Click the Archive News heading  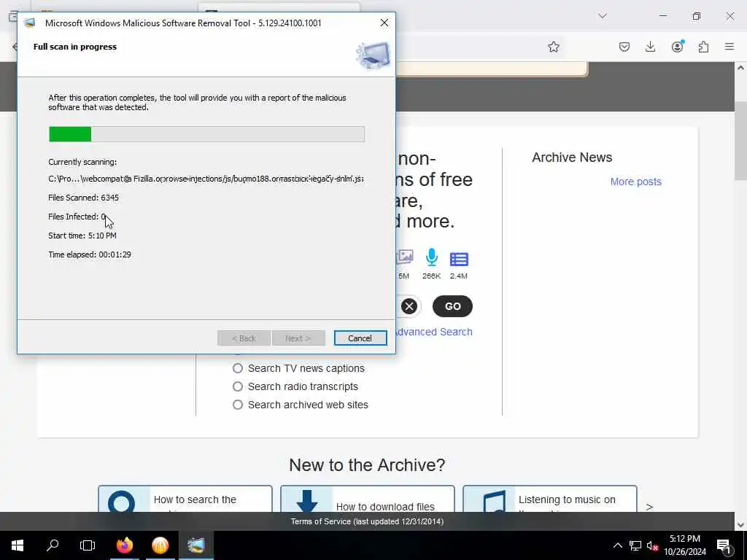pyautogui.click(x=572, y=157)
